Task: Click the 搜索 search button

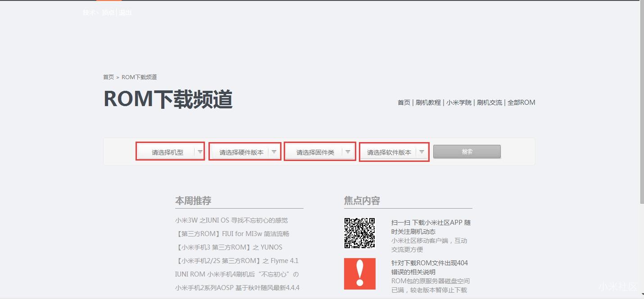Action: 466,152
